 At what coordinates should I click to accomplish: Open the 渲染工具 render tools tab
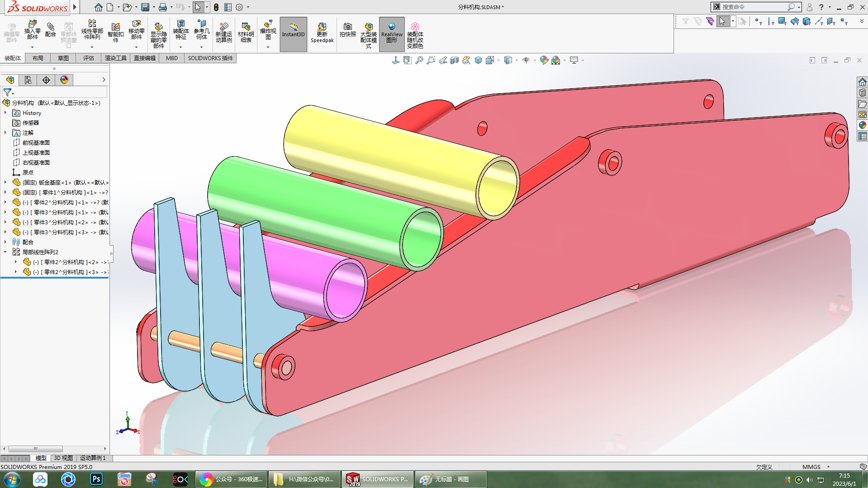pyautogui.click(x=116, y=58)
